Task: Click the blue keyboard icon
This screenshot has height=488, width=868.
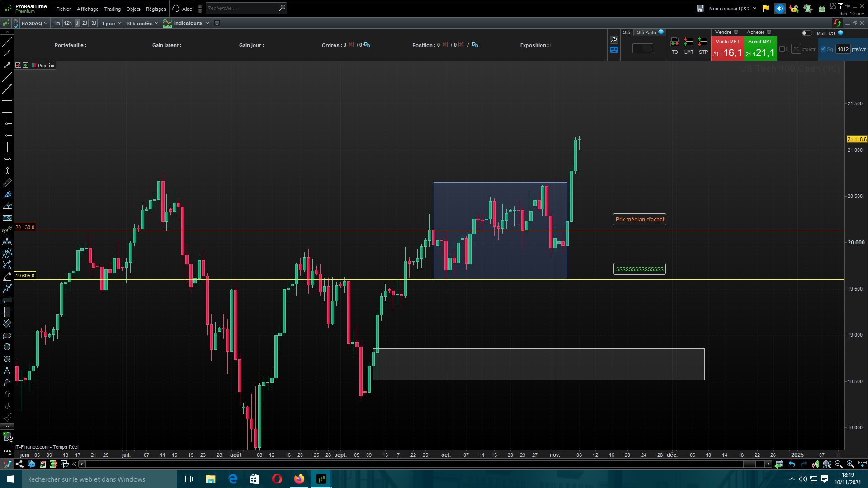Action: point(614,50)
